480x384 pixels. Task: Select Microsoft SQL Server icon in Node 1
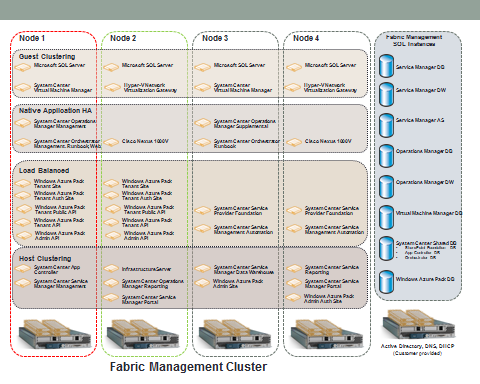23,67
